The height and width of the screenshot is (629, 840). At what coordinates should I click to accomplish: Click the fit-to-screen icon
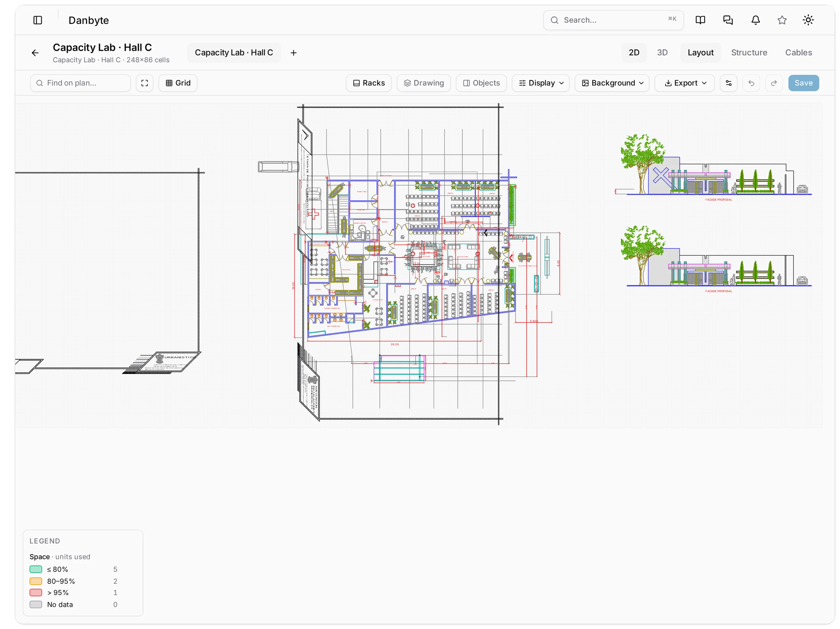pos(144,83)
